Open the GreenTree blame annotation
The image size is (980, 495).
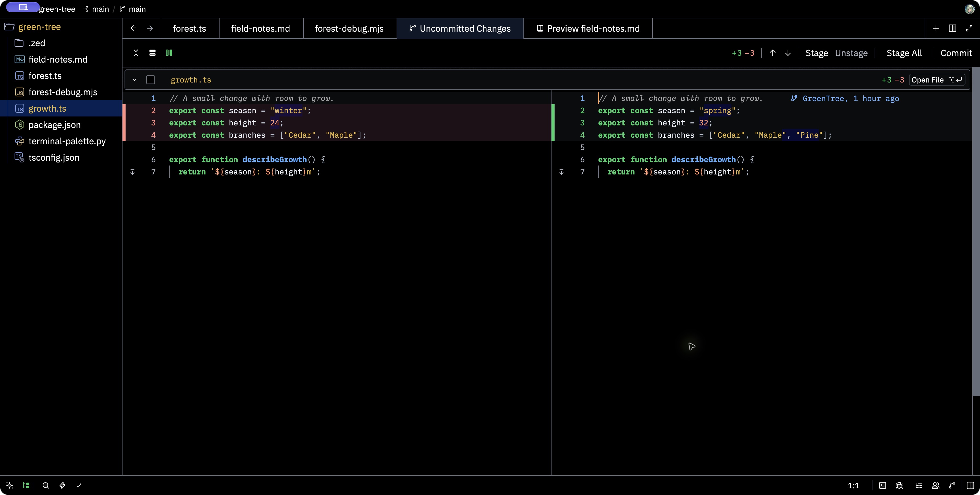845,98
